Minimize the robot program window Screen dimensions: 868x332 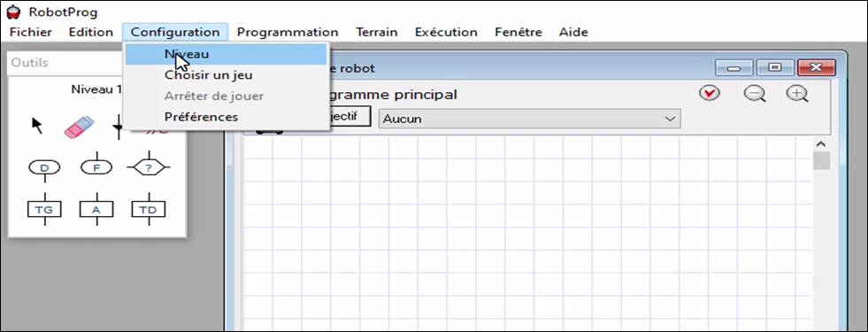[734, 67]
